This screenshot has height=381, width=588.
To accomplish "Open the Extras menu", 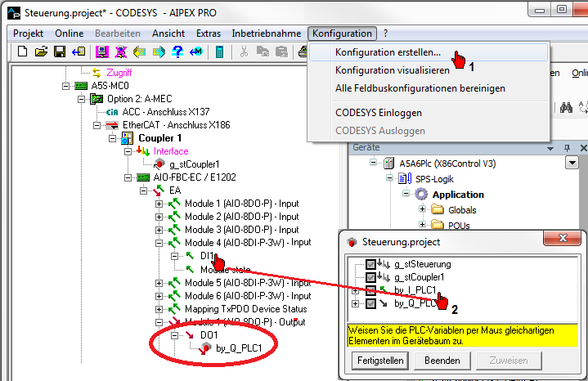I will pyautogui.click(x=209, y=34).
